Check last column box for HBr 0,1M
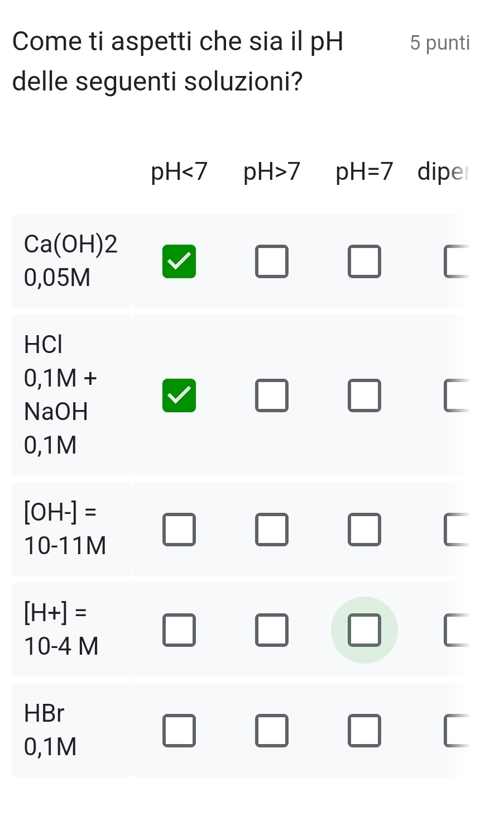The width and height of the screenshot is (504, 815). pos(457,731)
